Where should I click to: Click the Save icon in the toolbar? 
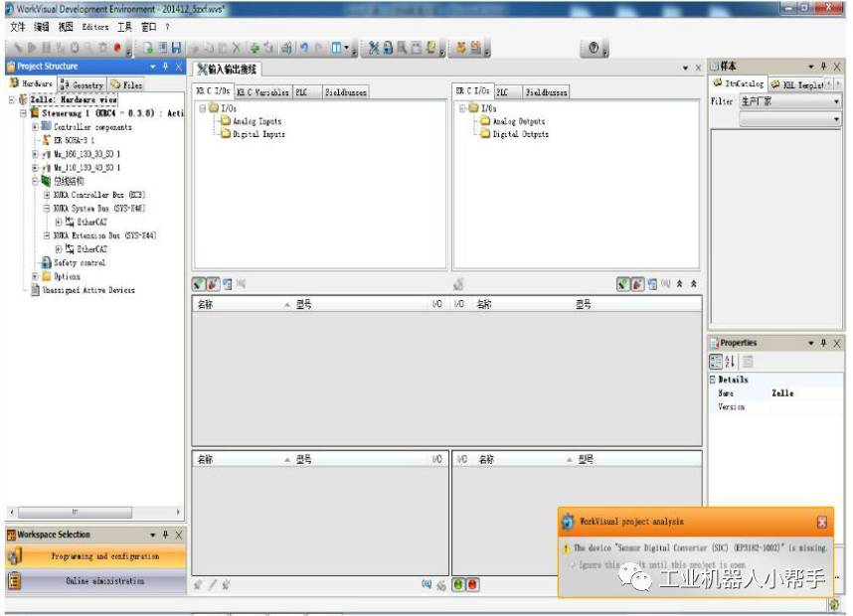(176, 48)
